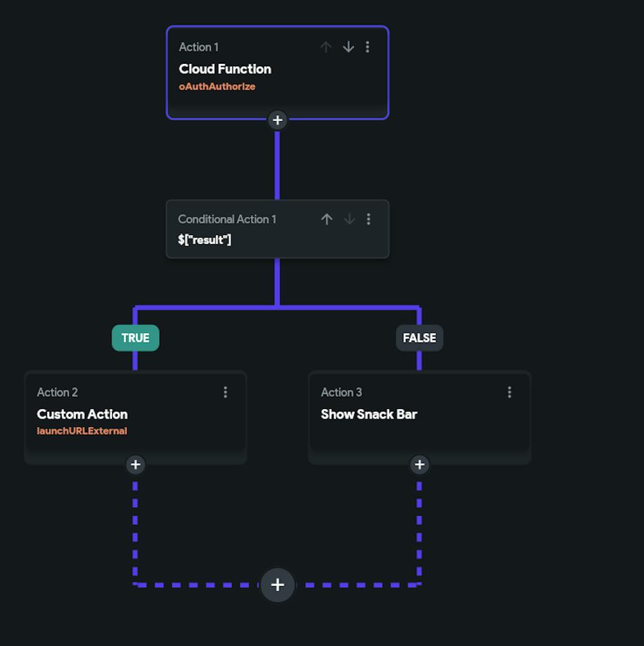
Task: Open the options menu for Action 3
Action: 509,392
